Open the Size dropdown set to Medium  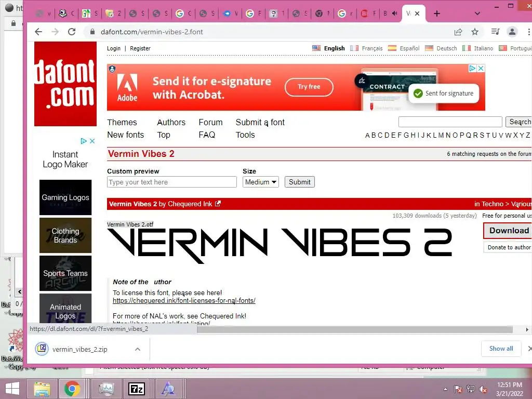[x=261, y=182]
